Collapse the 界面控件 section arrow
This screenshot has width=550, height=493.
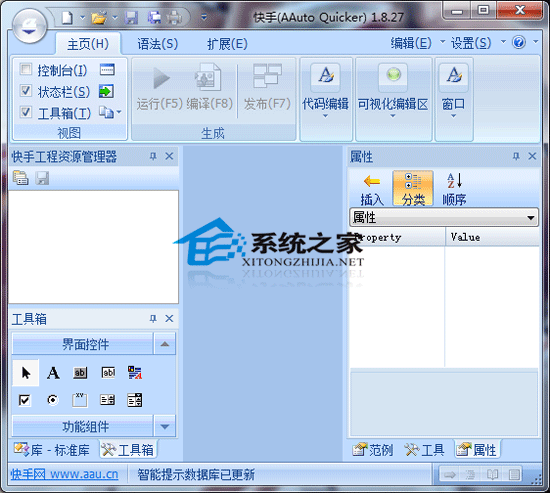165,344
